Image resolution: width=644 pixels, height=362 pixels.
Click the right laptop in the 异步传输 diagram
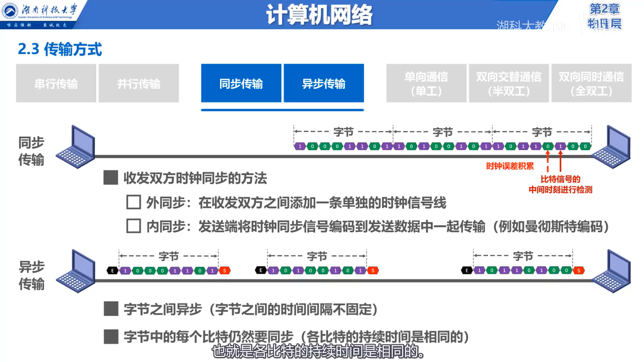(x=611, y=271)
